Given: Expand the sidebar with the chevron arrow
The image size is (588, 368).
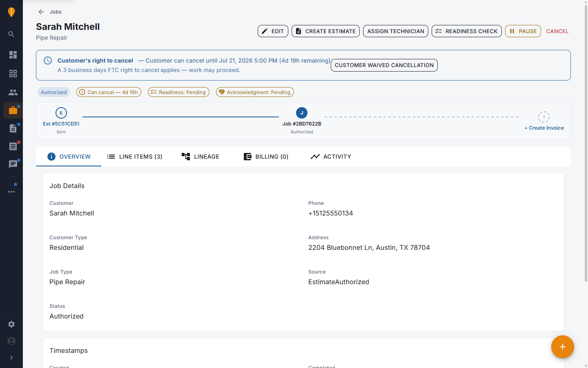Looking at the screenshot, I should [11, 358].
